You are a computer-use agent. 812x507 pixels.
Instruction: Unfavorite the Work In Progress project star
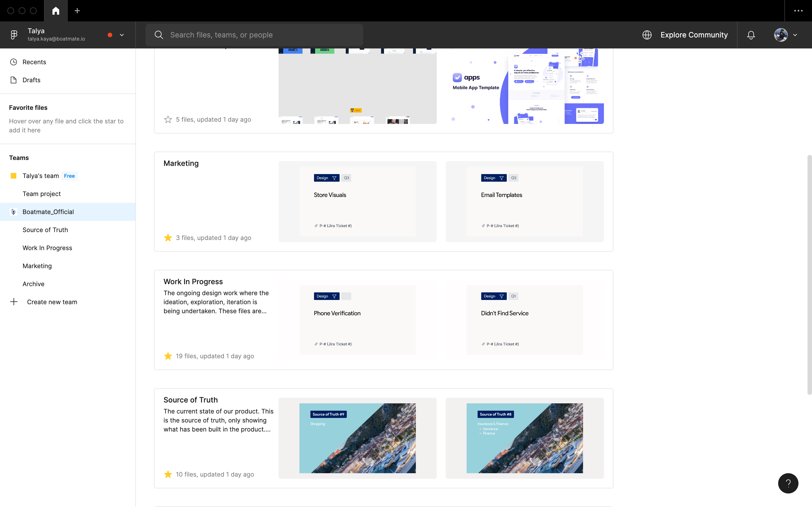click(x=168, y=356)
